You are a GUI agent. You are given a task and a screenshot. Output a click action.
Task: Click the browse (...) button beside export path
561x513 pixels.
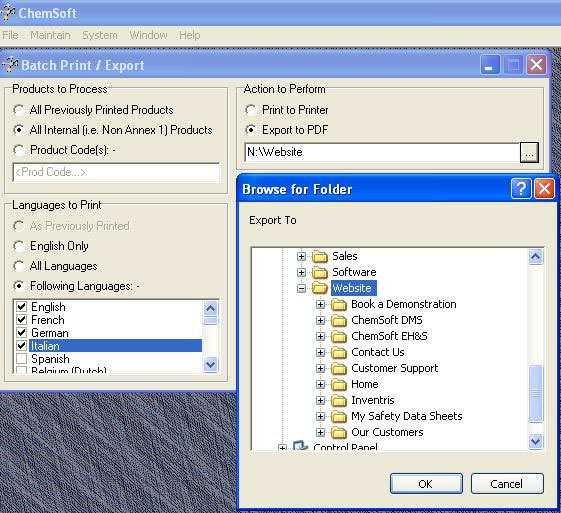tap(529, 152)
